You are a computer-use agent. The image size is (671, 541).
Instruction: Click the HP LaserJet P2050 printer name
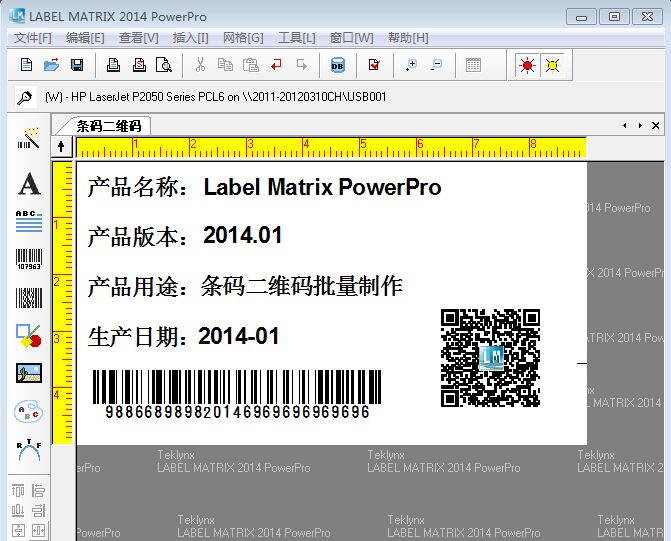click(x=216, y=97)
